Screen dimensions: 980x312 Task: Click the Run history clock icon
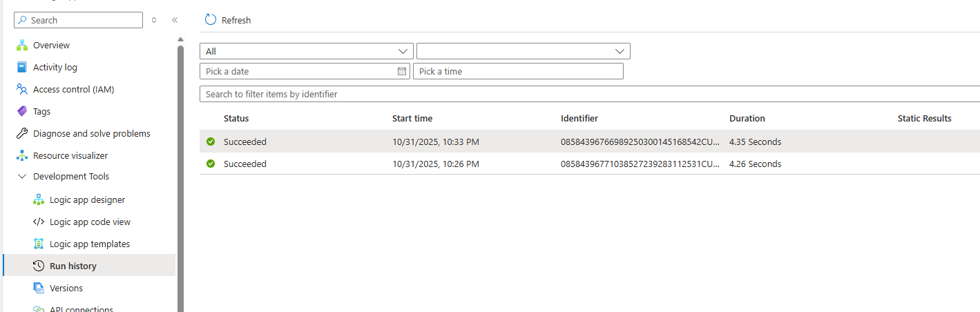point(39,266)
